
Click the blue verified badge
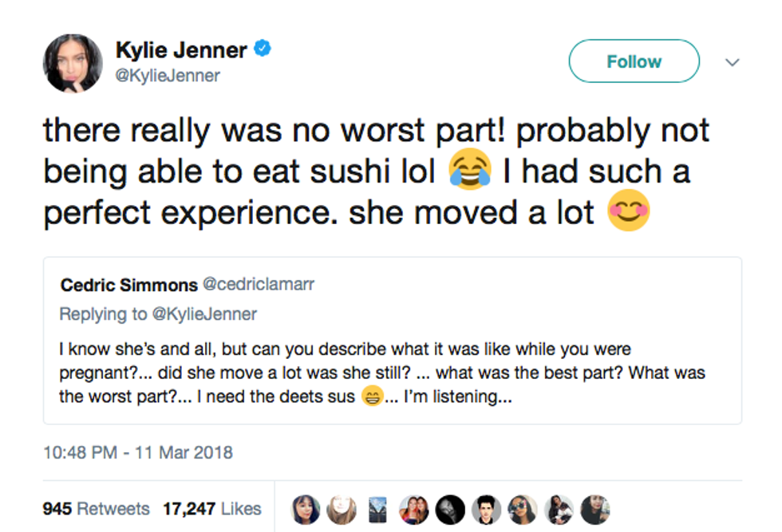point(263,49)
